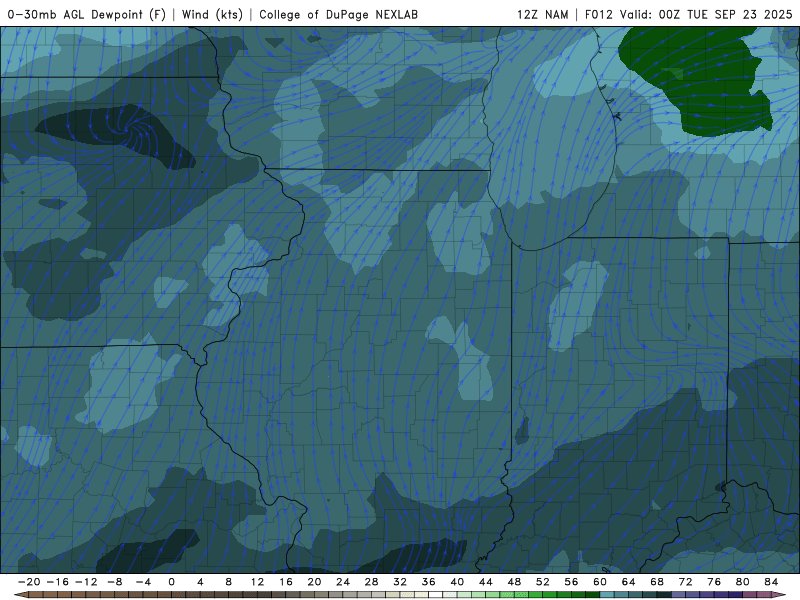
Task: Click the 76 legend value
Action: pos(714,582)
